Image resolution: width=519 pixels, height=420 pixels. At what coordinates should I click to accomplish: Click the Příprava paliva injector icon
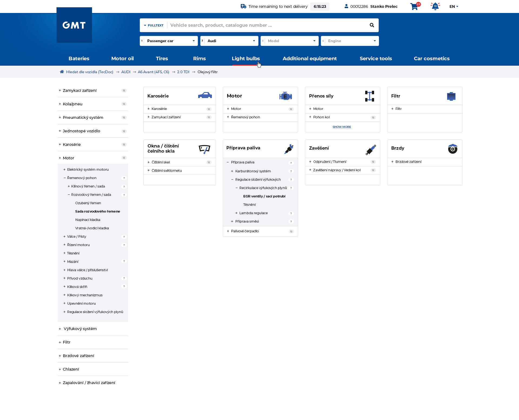point(289,149)
